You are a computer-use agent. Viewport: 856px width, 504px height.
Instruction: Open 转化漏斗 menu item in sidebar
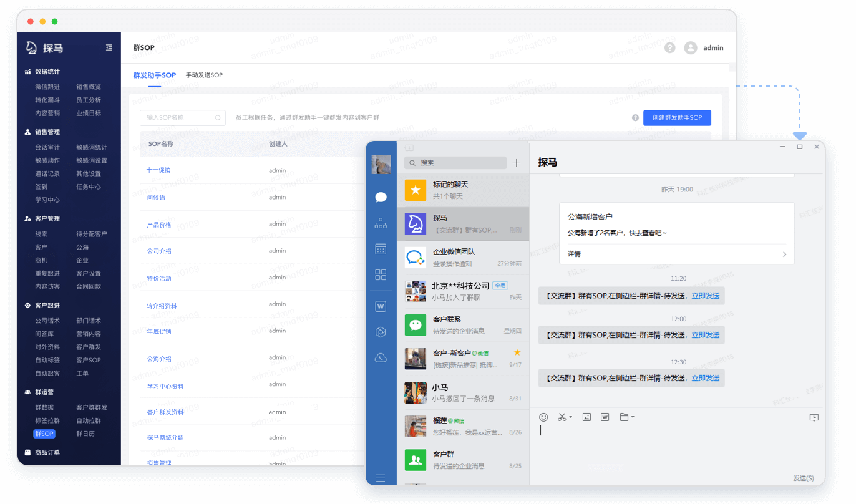47,100
